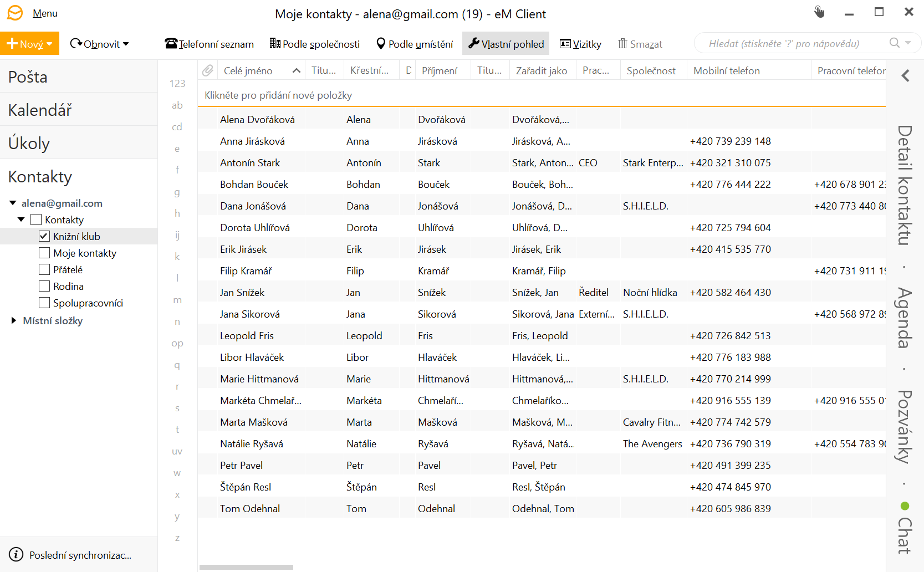Click the Obnovit refresh button
The height and width of the screenshot is (572, 924).
pos(95,44)
